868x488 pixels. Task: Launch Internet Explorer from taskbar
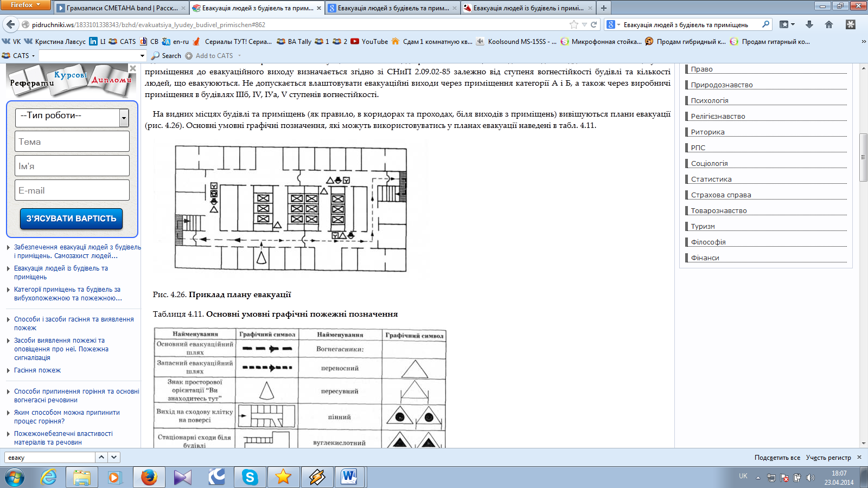click(49, 477)
